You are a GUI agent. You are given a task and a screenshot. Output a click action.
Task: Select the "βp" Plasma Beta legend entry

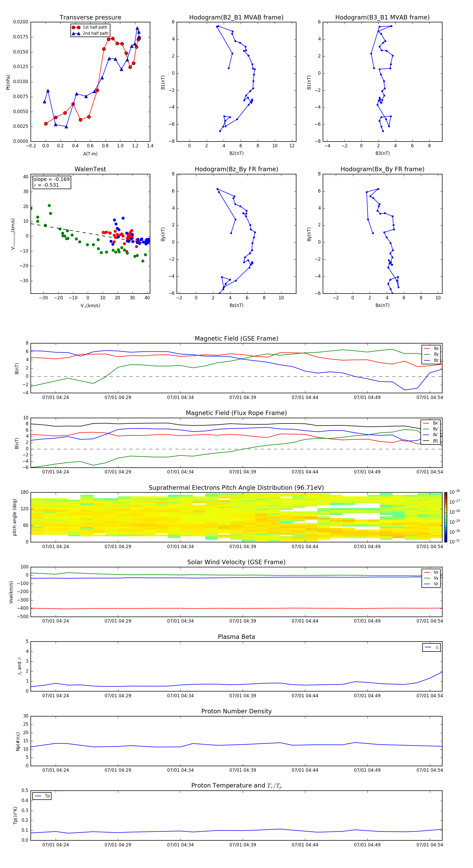point(432,647)
